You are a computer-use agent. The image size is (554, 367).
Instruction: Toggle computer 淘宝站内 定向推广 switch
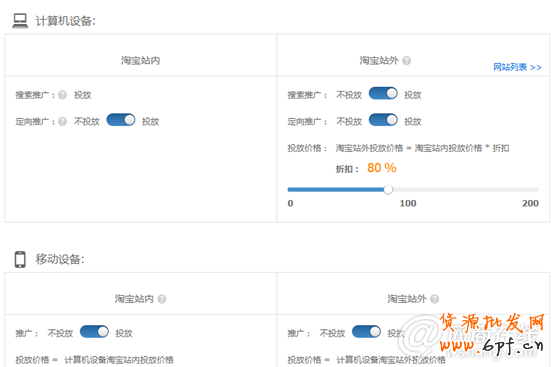(x=121, y=120)
